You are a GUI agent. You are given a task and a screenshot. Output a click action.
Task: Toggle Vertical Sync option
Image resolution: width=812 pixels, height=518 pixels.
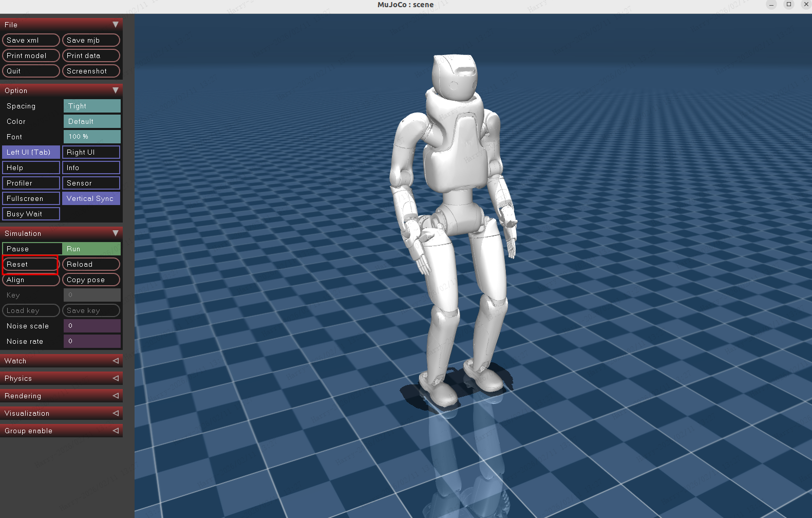coord(91,198)
